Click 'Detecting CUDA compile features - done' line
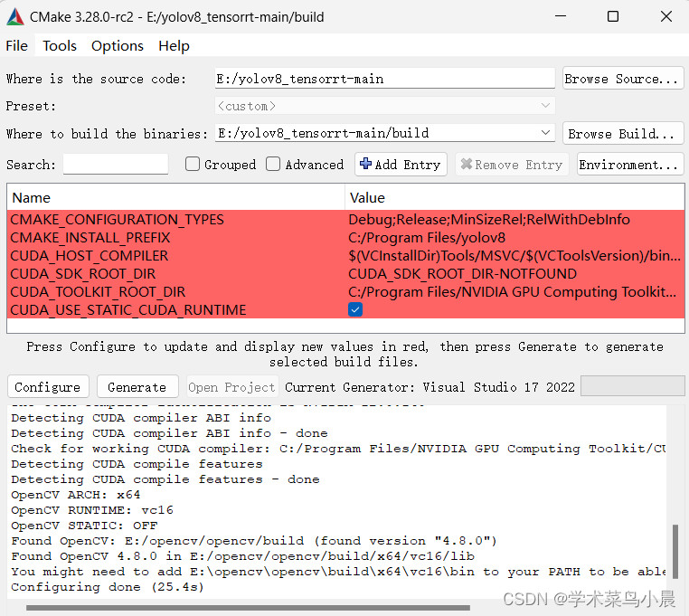 165,479
